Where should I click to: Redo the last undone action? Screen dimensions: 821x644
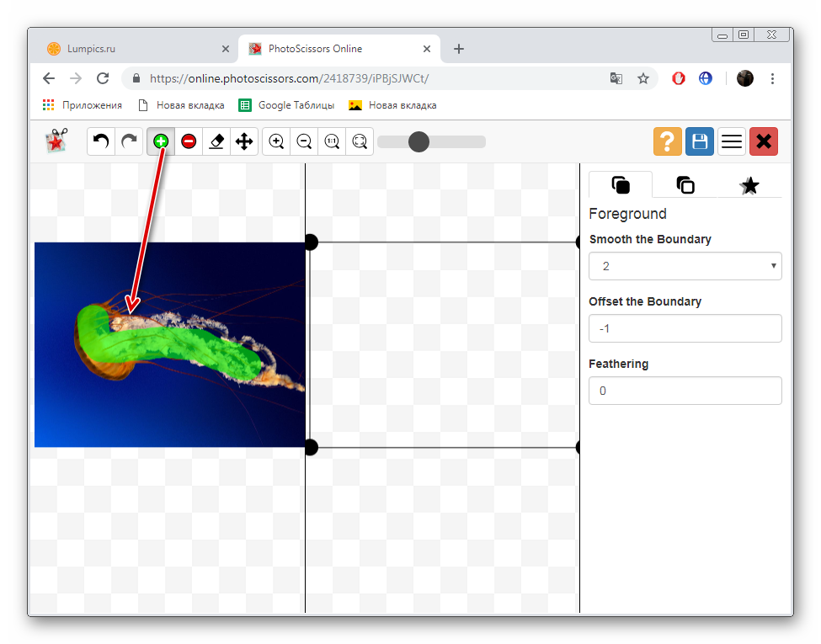[129, 141]
